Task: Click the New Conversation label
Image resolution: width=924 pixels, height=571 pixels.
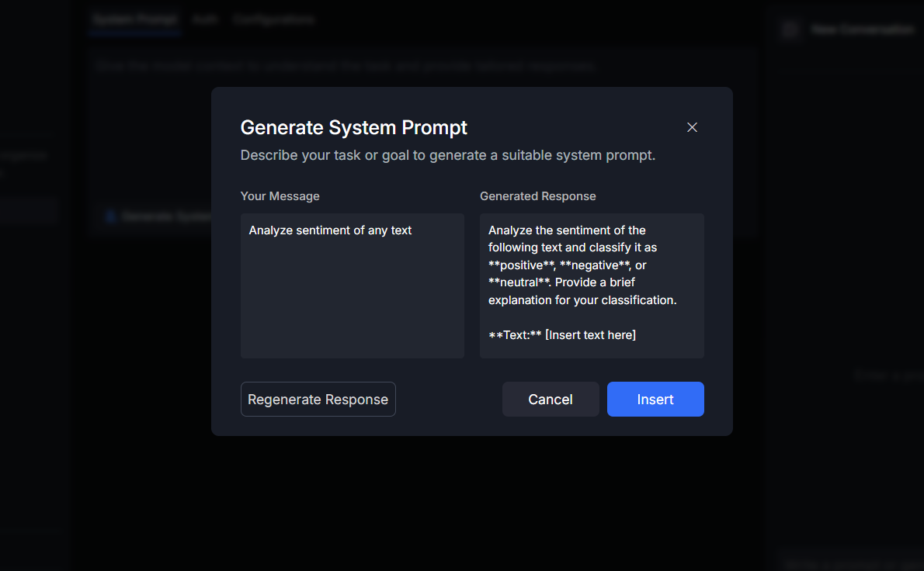Action: pos(862,29)
